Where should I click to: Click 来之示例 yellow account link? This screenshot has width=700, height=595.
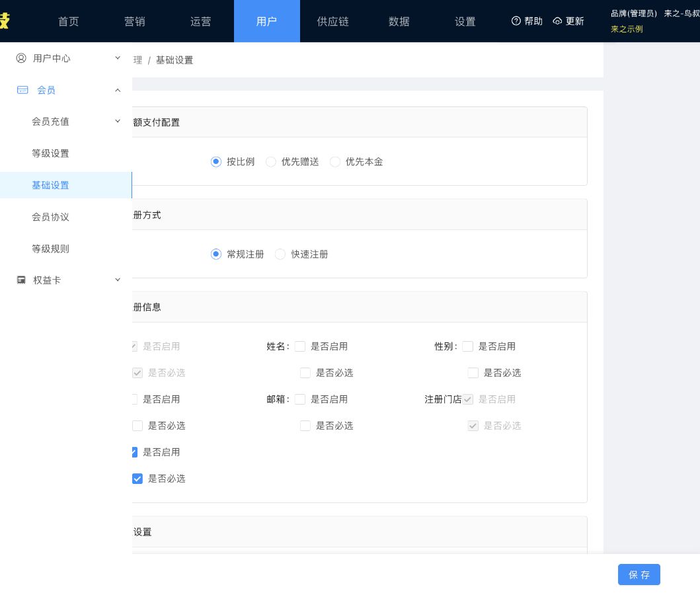(627, 29)
